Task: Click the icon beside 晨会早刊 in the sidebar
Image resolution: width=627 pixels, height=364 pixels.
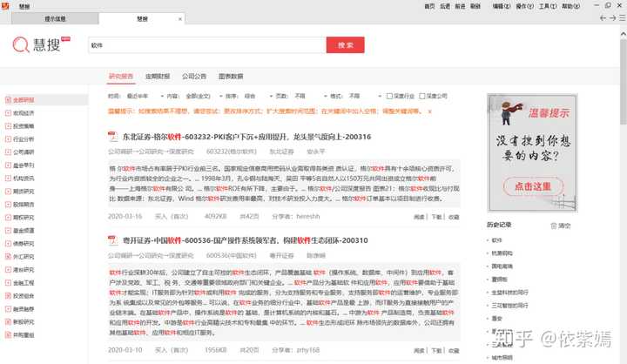Action: (x=8, y=165)
